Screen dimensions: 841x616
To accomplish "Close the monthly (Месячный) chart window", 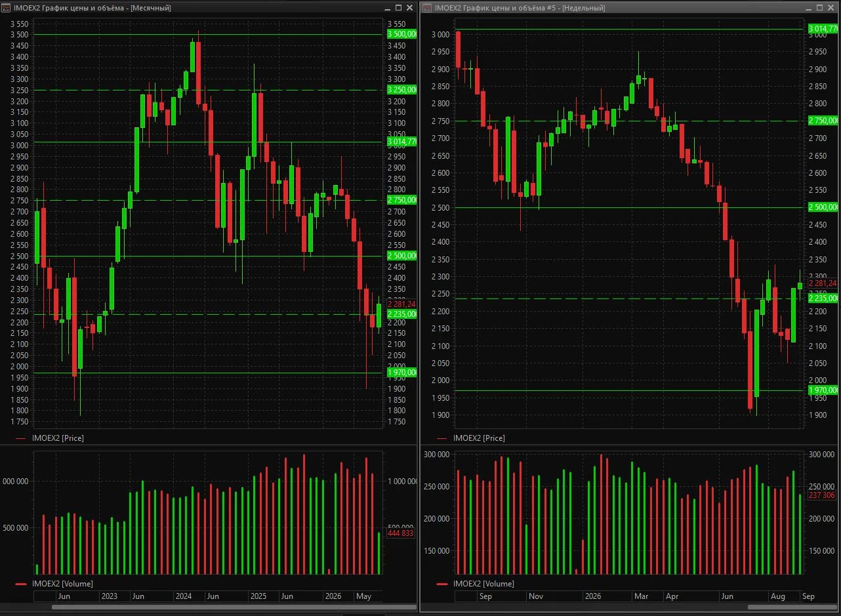I will (411, 8).
